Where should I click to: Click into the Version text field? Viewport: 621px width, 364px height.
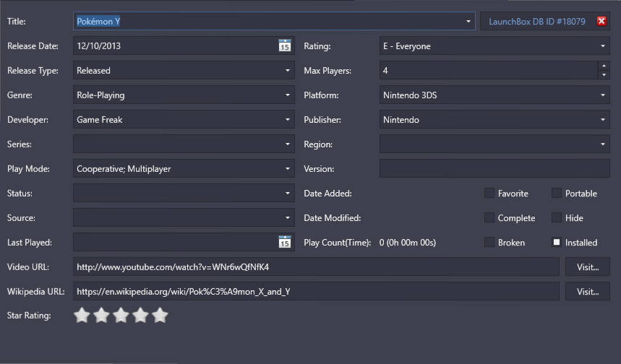[494, 168]
